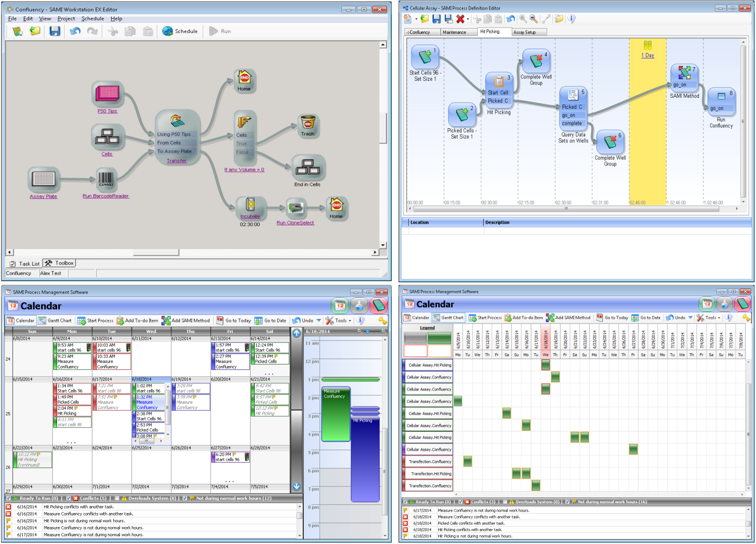Click Add SAMI Method in Gantt window
Screen dimensions: 756x544
coord(568,318)
